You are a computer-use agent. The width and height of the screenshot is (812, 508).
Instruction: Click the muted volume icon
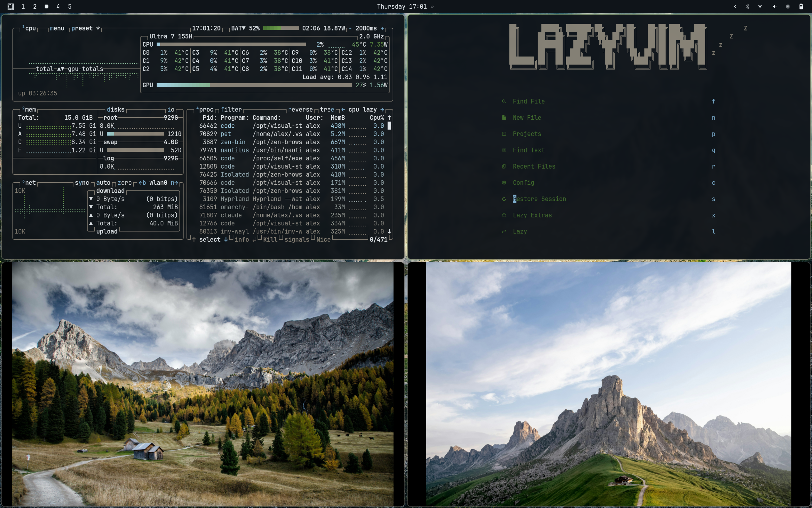point(775,6)
